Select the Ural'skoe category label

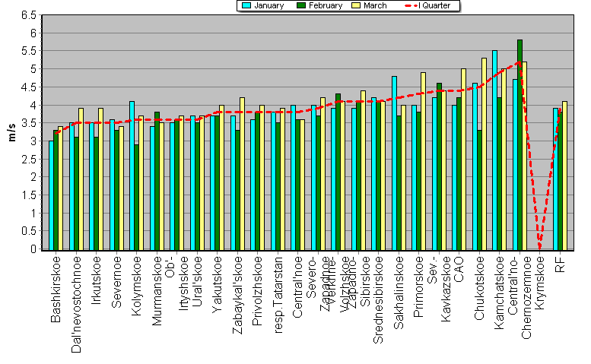click(x=198, y=281)
